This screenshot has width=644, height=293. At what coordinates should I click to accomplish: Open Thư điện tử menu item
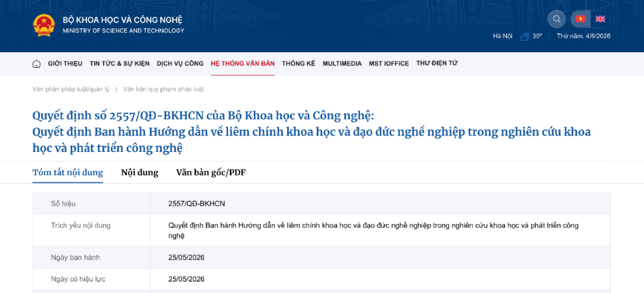(437, 63)
